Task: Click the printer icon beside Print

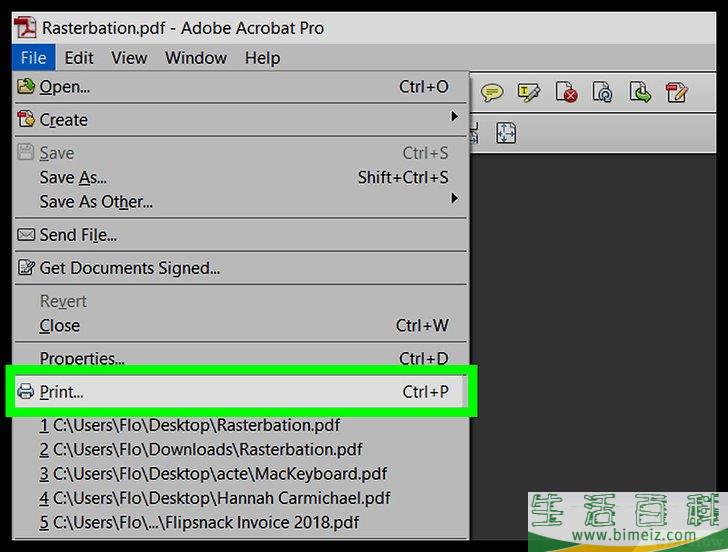Action: (x=26, y=391)
